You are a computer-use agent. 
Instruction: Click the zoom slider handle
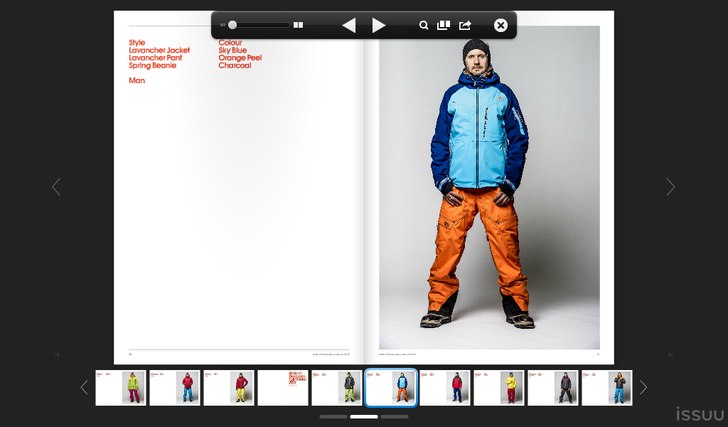[x=233, y=25]
